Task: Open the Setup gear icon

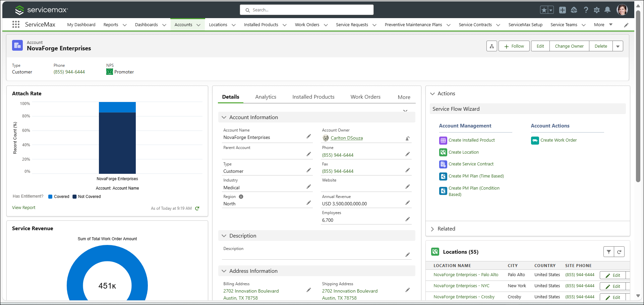Action: (597, 10)
